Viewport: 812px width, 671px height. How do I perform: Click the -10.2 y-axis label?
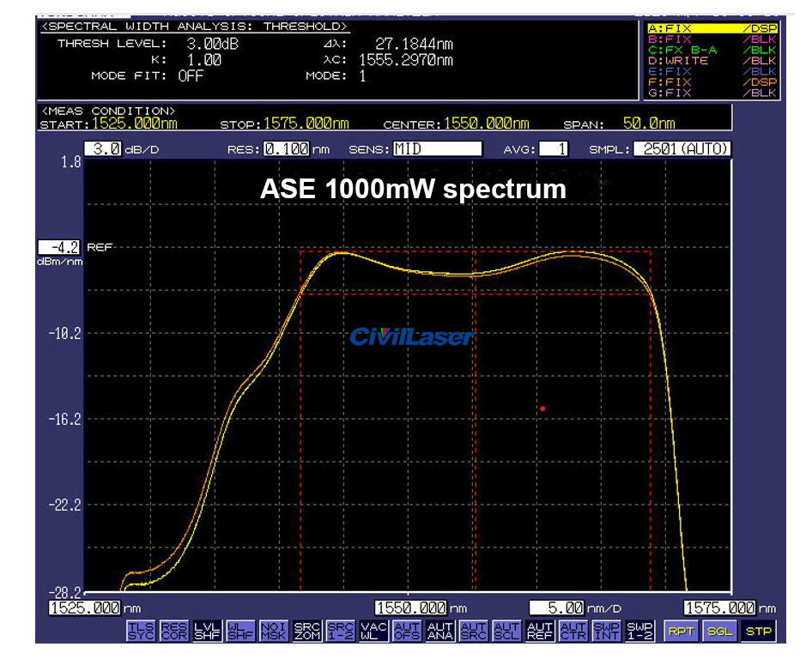tap(65, 334)
